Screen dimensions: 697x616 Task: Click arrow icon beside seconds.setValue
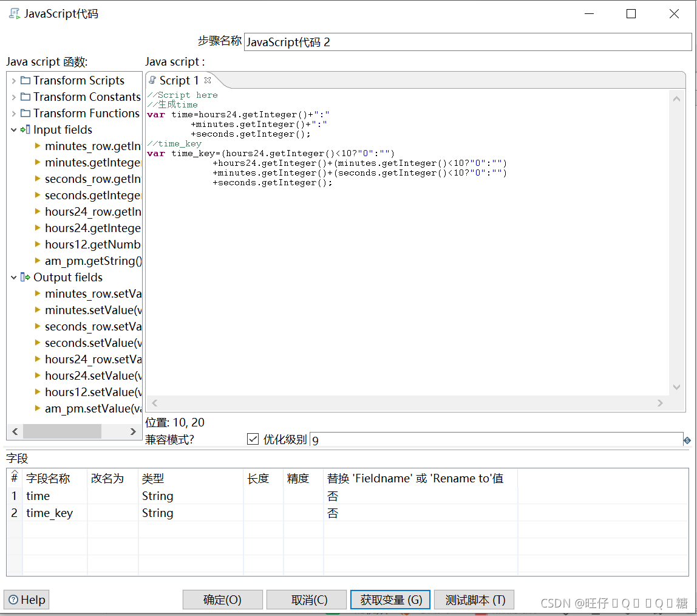[x=38, y=343]
